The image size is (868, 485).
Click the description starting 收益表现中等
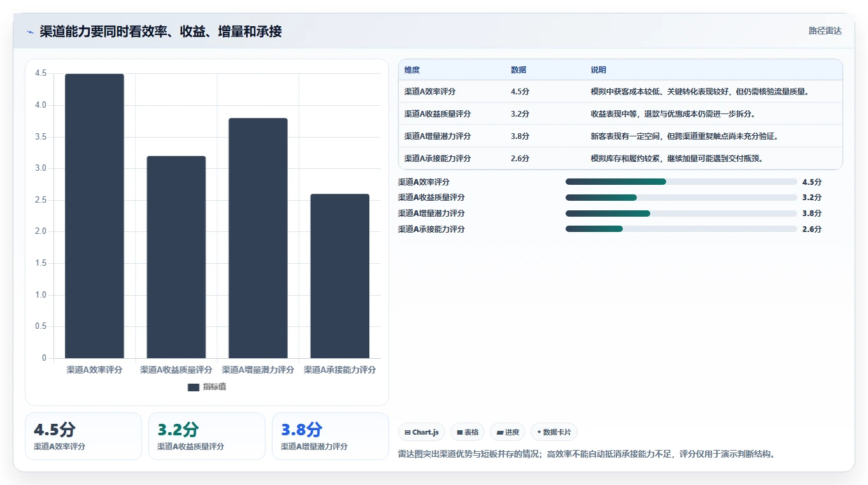coord(673,114)
